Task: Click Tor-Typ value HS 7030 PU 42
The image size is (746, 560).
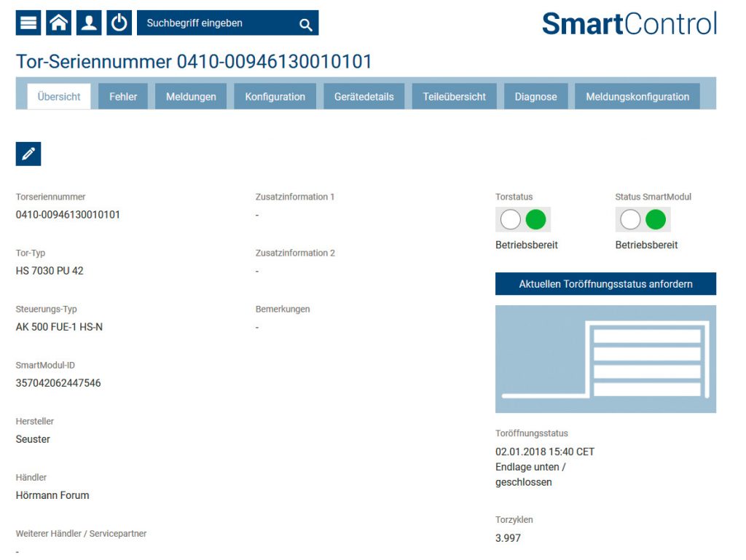Action: [50, 271]
